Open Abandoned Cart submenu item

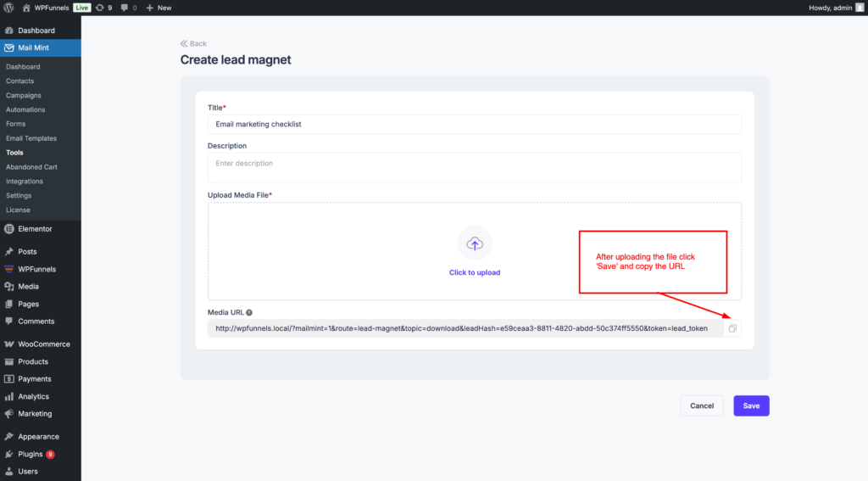pos(31,167)
